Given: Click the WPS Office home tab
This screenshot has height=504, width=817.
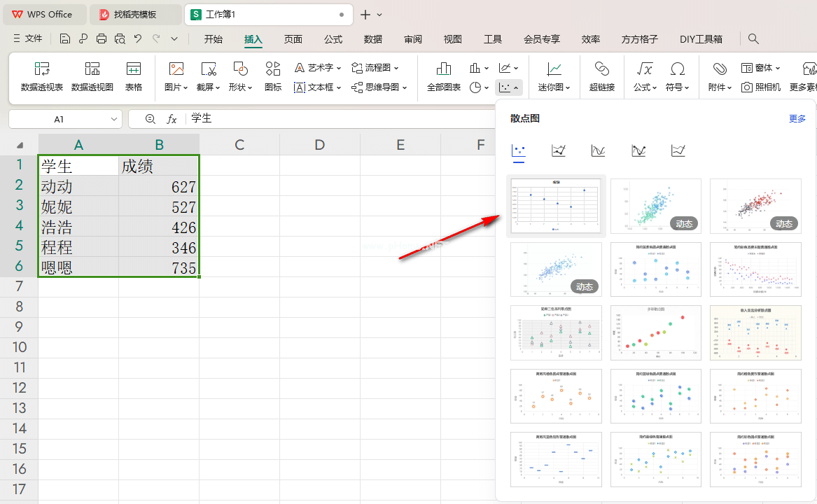Looking at the screenshot, I should click(x=44, y=15).
